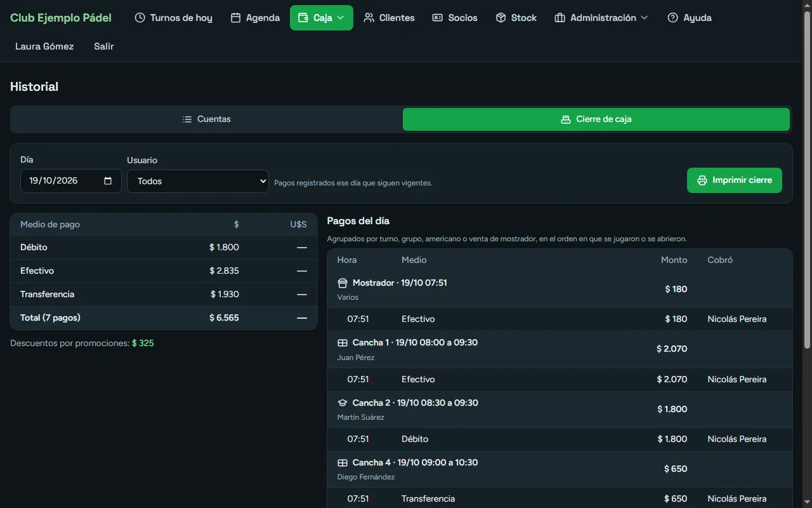Click the calendar icon beside Agenda
Viewport: 812px width, 508px height.
(235, 18)
